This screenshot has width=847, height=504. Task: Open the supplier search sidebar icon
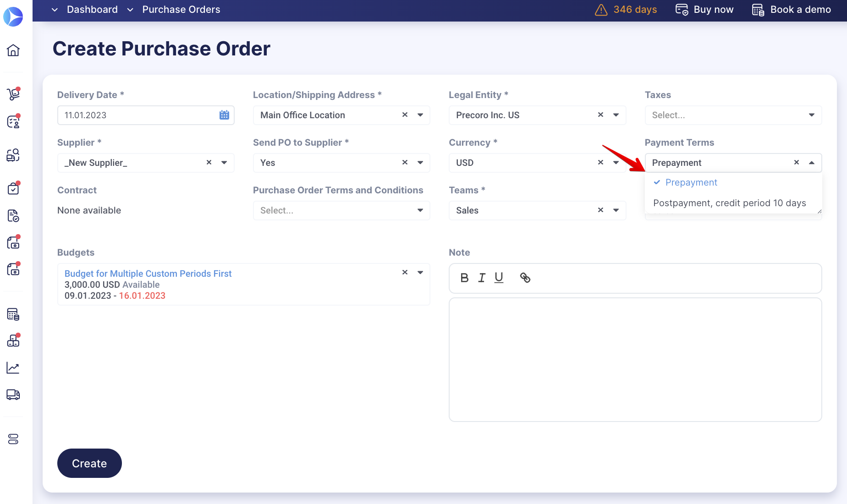[x=13, y=155]
